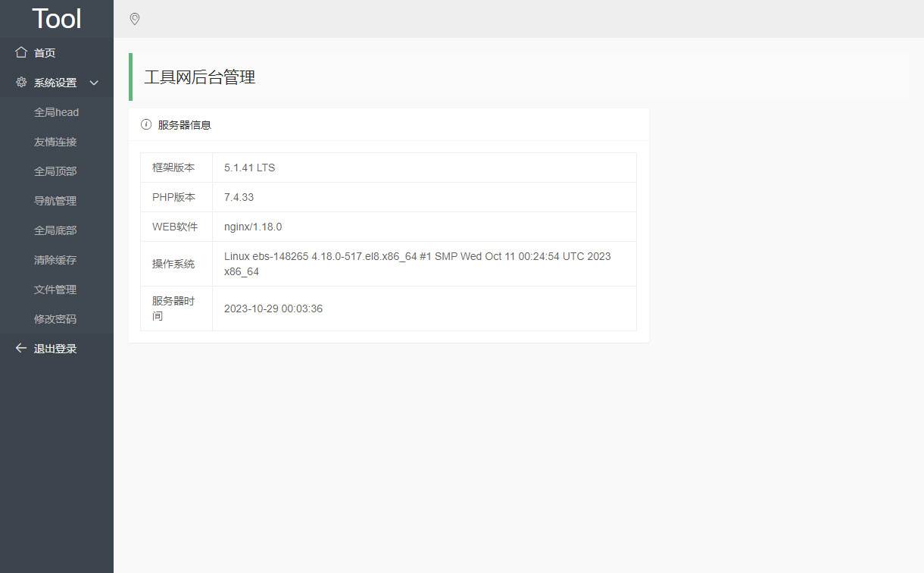Open the 首页 menu item
This screenshot has height=573, width=924.
click(43, 52)
